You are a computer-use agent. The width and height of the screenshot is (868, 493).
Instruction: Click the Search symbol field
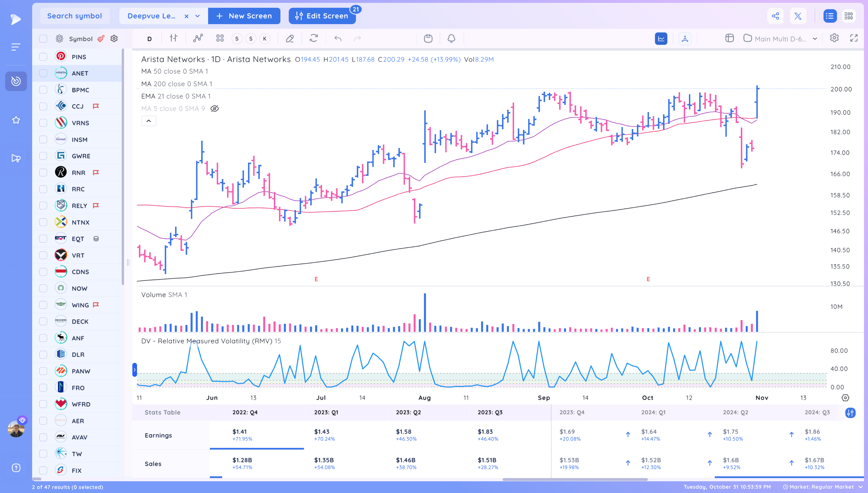pos(74,16)
